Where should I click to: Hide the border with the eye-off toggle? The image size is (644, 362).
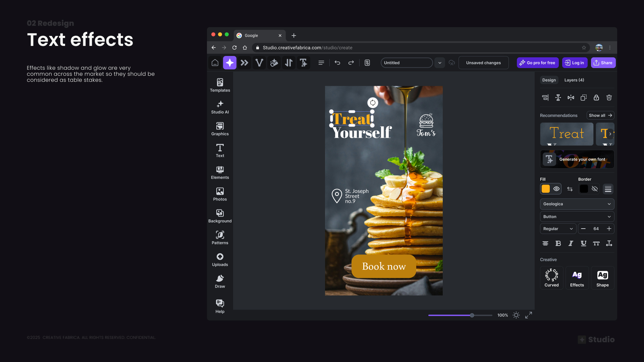tap(594, 189)
